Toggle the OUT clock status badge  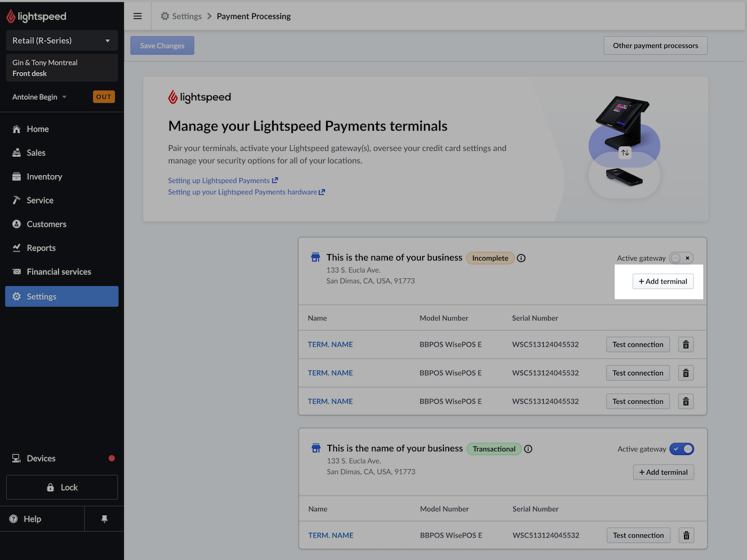coord(104,97)
